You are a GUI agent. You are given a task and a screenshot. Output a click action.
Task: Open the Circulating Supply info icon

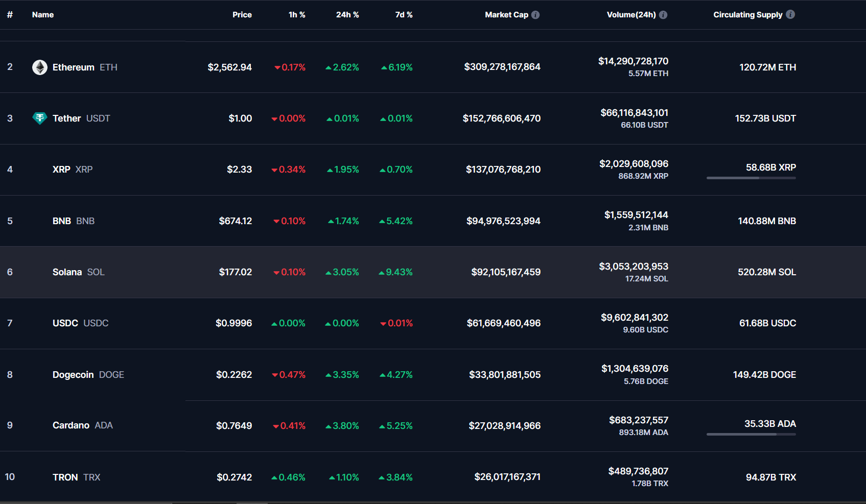[x=790, y=14]
